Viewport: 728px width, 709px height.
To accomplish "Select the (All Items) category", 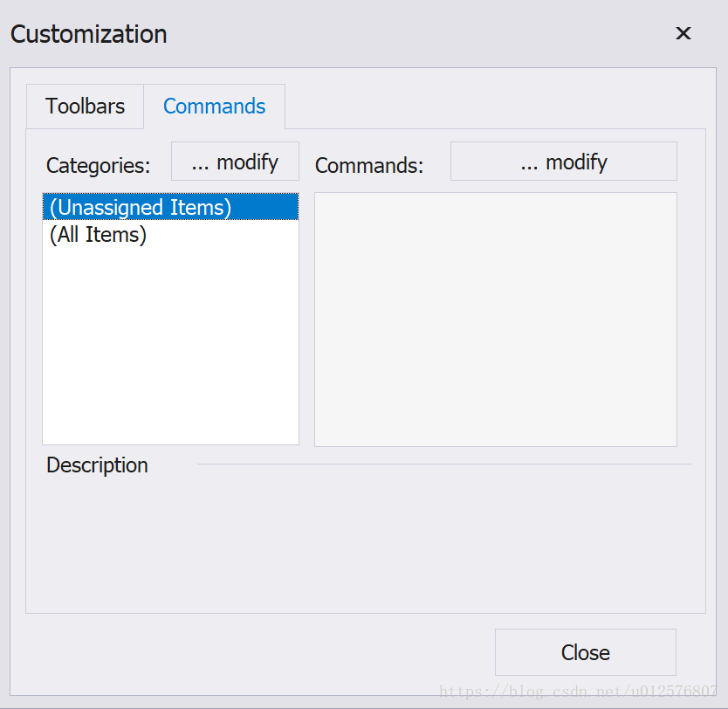I will (x=170, y=234).
